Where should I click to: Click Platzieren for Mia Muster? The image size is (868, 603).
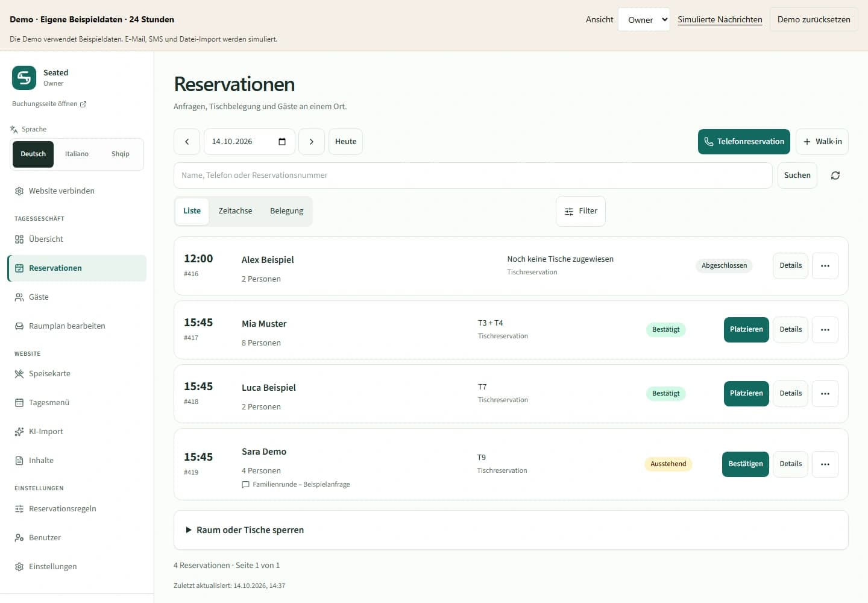coord(746,330)
